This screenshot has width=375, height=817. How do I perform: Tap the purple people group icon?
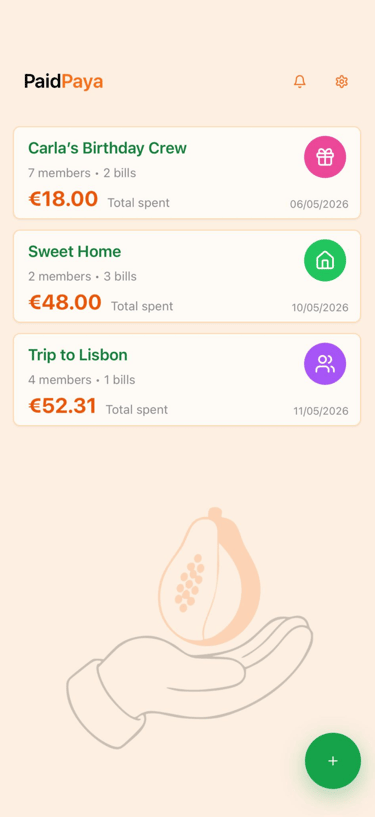tap(325, 364)
